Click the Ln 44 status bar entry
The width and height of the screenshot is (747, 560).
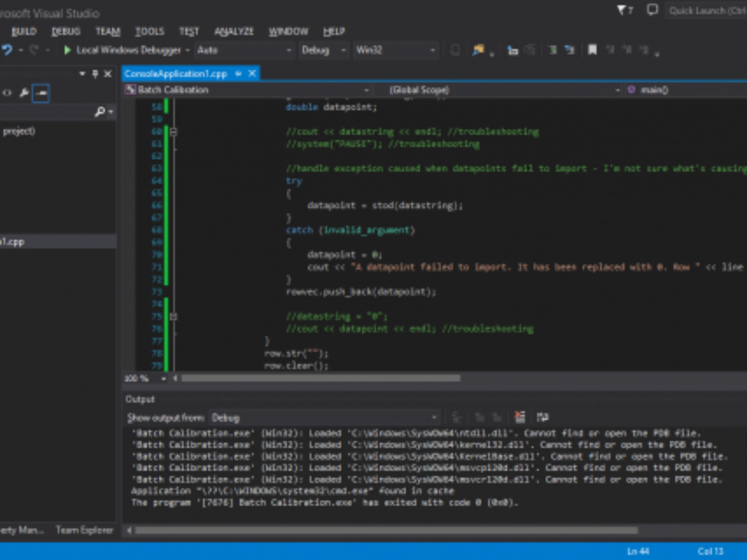[639, 551]
